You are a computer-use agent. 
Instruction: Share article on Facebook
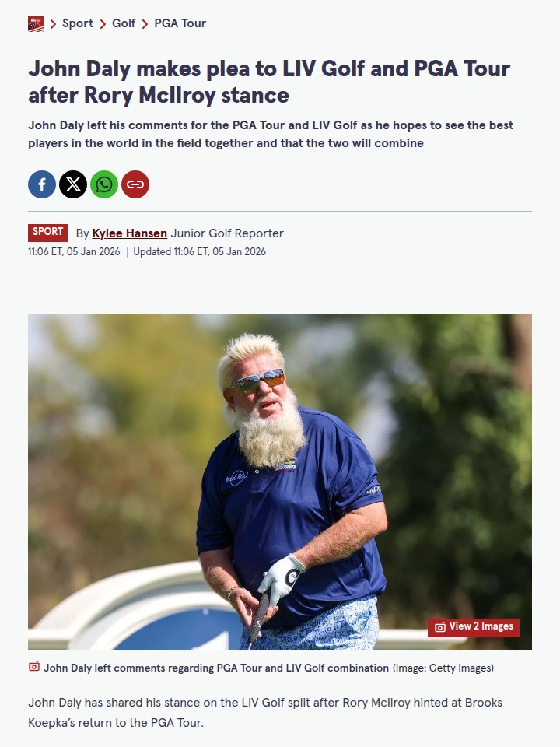pyautogui.click(x=42, y=184)
